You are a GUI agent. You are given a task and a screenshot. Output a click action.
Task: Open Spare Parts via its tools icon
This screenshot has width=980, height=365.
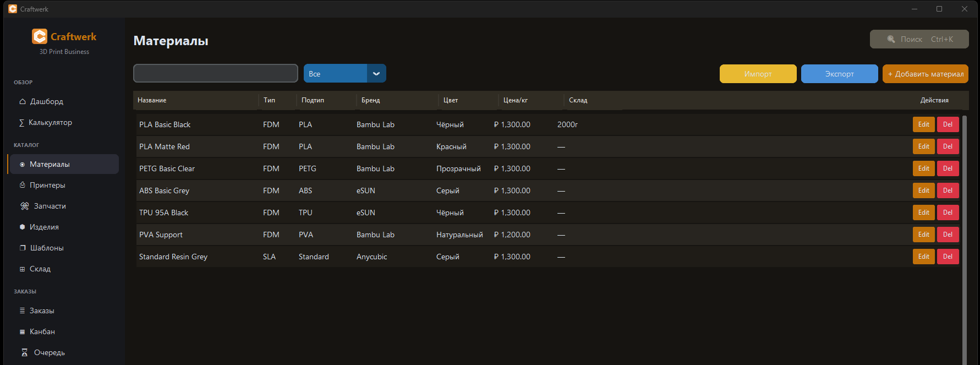pyautogui.click(x=25, y=206)
